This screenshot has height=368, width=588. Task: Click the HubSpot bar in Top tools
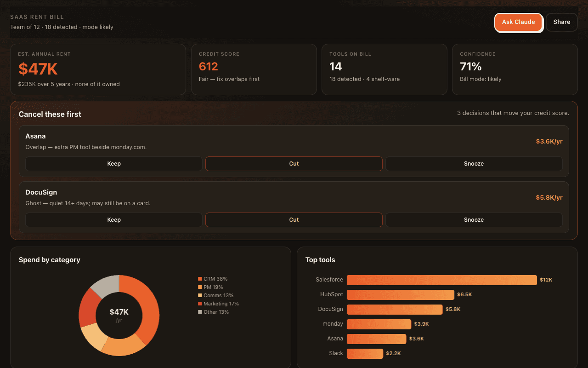(401, 294)
